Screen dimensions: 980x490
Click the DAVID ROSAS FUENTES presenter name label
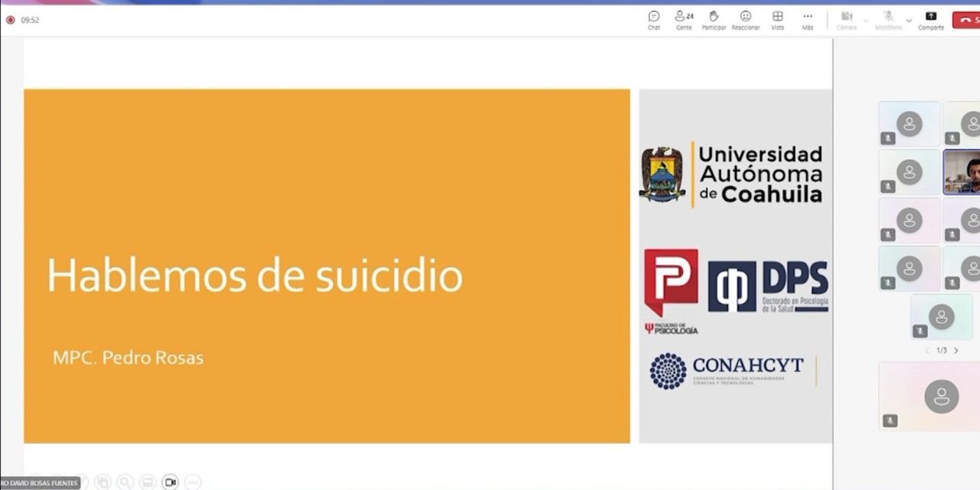(x=40, y=483)
